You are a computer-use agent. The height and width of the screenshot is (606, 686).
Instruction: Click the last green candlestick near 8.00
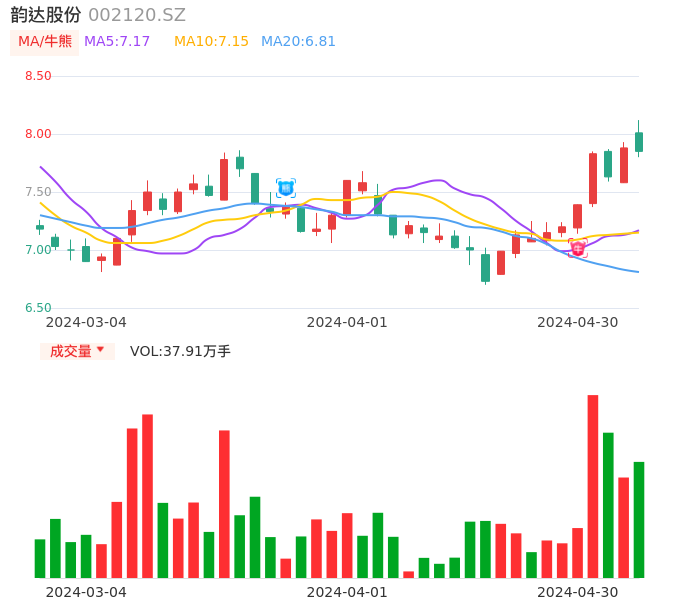(x=639, y=142)
